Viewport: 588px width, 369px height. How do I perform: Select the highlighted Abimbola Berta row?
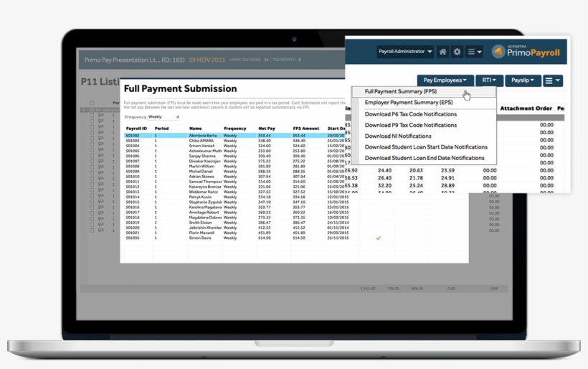(x=234, y=136)
